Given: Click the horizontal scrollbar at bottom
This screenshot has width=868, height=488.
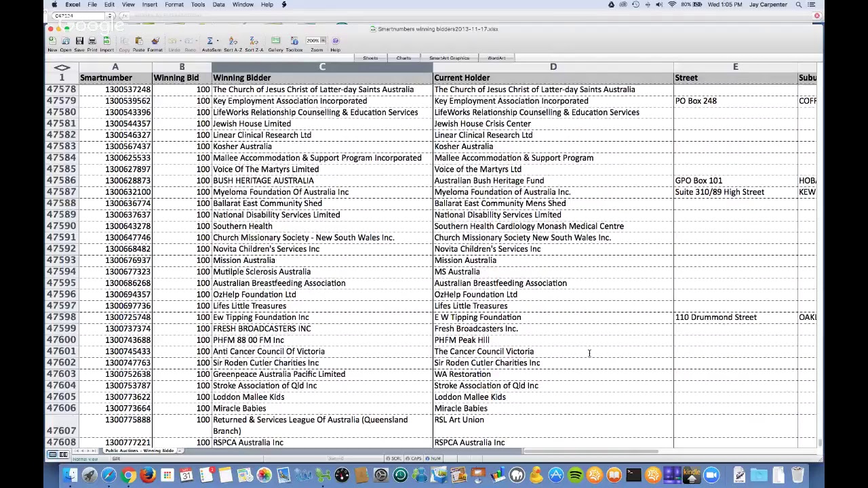Looking at the screenshot, I should coord(590,451).
